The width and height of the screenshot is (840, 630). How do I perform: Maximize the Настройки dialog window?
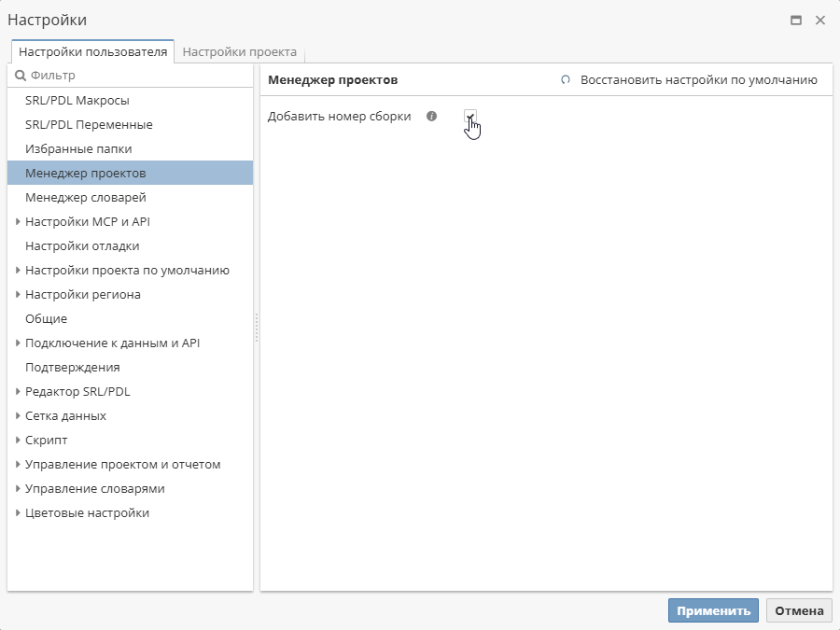796,20
